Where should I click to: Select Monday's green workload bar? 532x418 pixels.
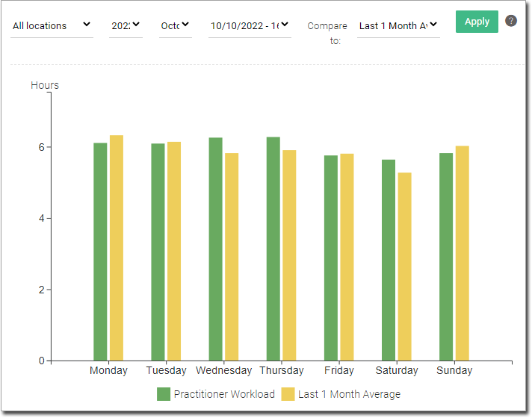point(100,252)
